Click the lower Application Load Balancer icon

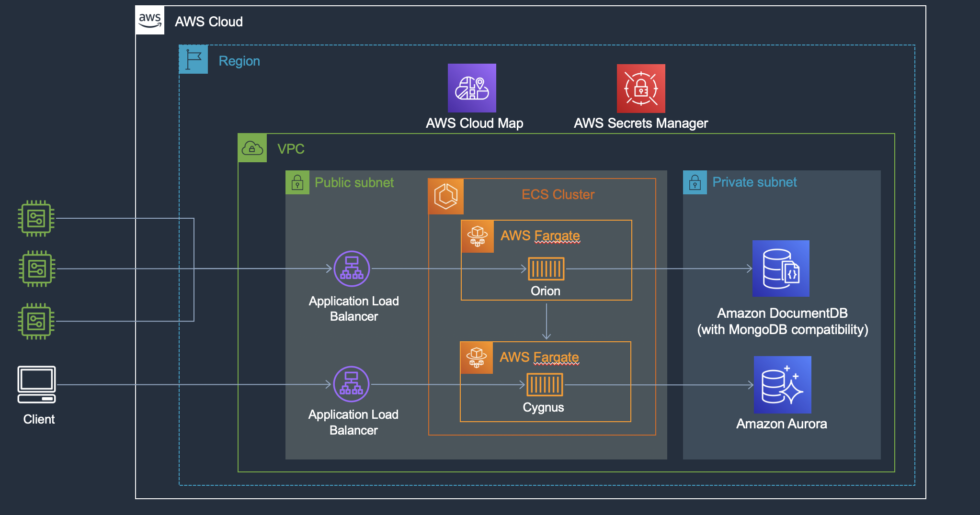tap(351, 384)
